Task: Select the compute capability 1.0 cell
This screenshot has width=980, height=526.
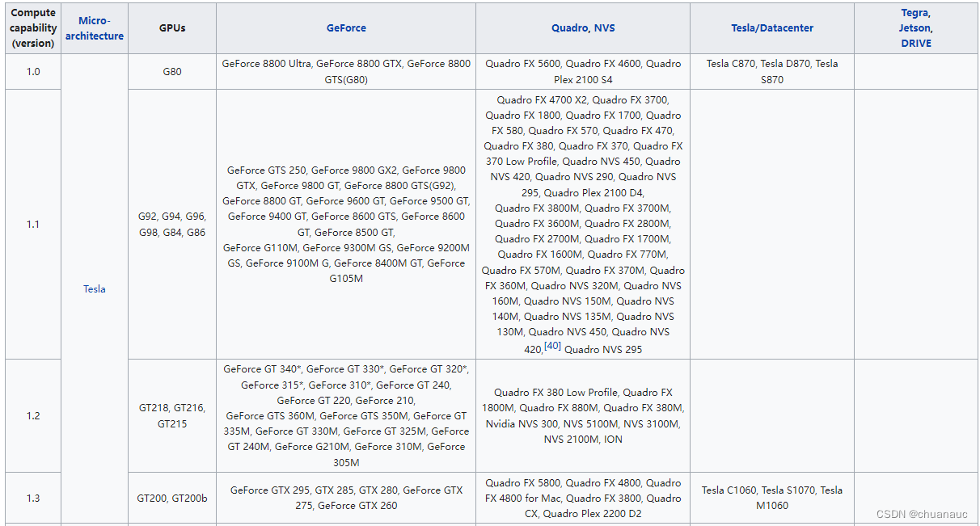Action: [33, 72]
